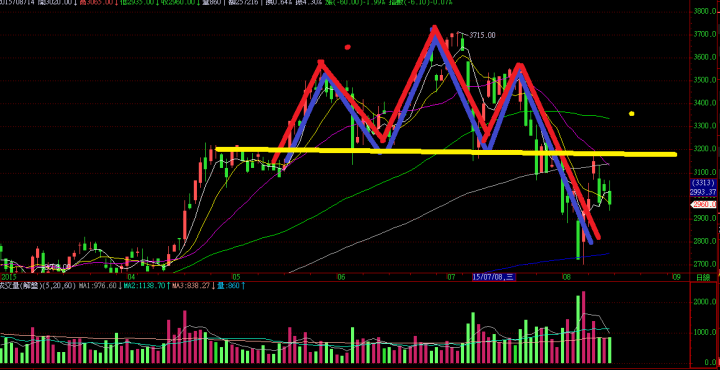The image size is (720, 370).
Task: Click the 3800.0 price axis label
Action: 705,11
